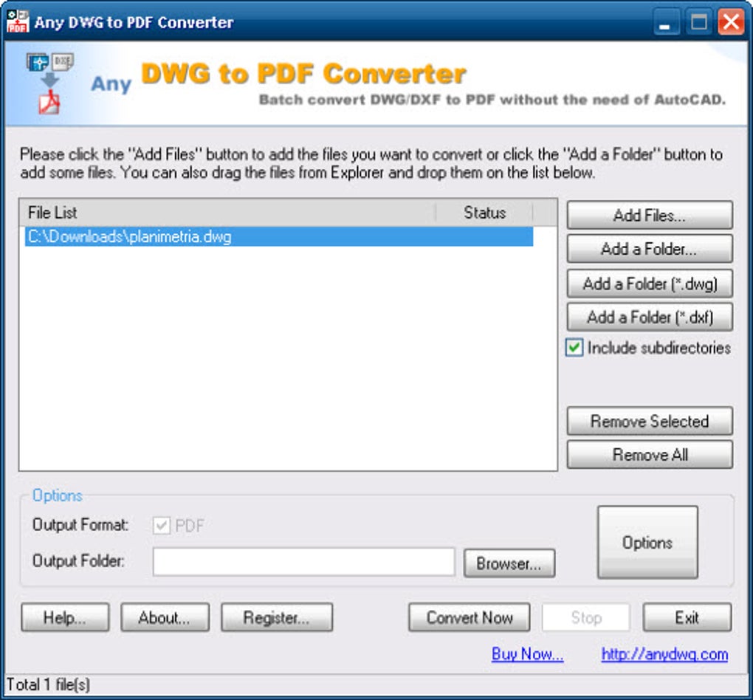This screenshot has width=753, height=700.
Task: Click the Stop button
Action: click(586, 617)
